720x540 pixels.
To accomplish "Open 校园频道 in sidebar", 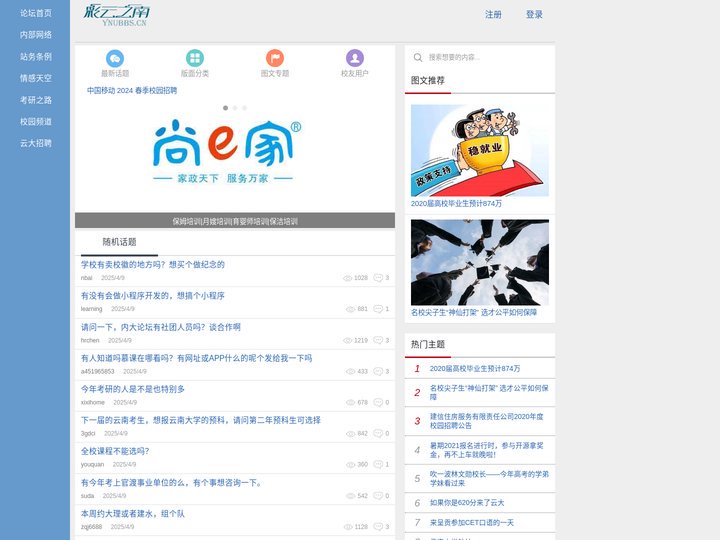I will [36, 121].
